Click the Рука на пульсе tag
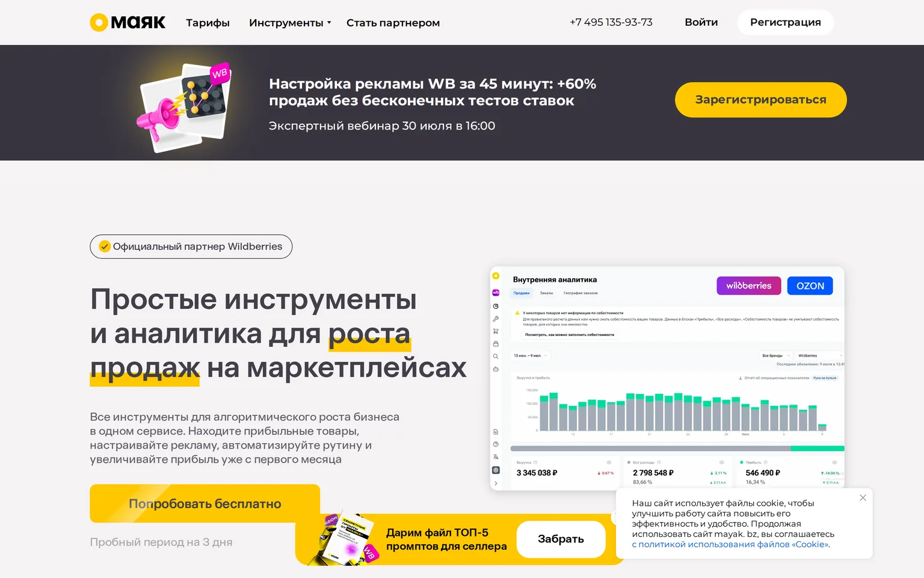Viewport: 924px width, 578px height. pos(825,378)
